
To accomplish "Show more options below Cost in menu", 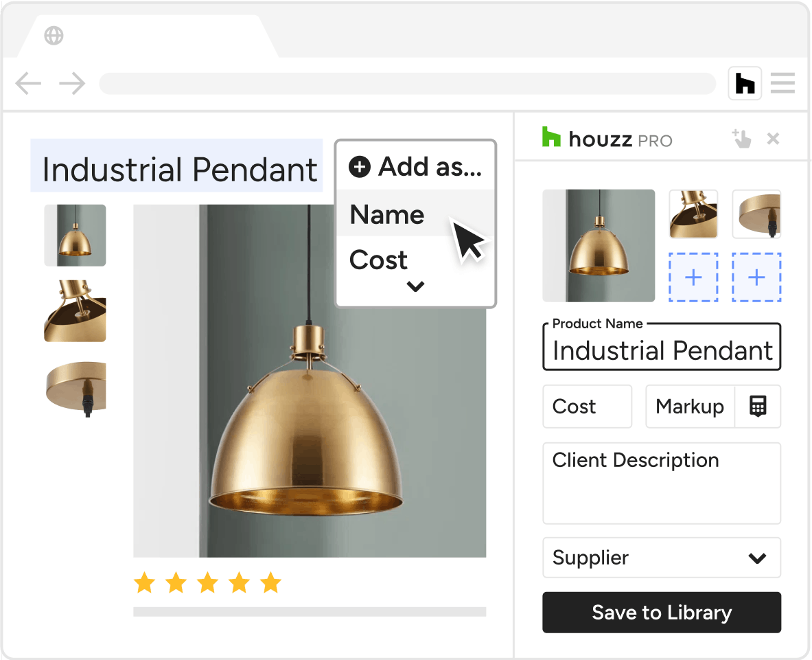I will pyautogui.click(x=415, y=286).
